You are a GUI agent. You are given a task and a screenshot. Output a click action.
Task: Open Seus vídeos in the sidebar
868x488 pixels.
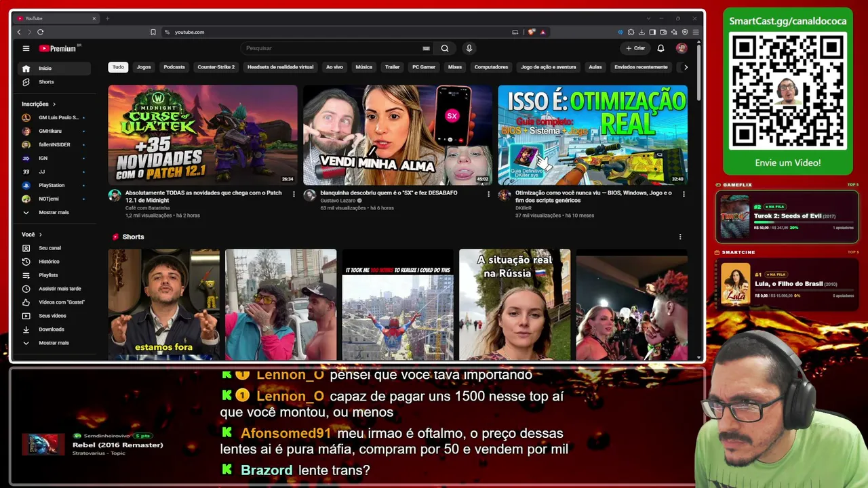(x=54, y=316)
